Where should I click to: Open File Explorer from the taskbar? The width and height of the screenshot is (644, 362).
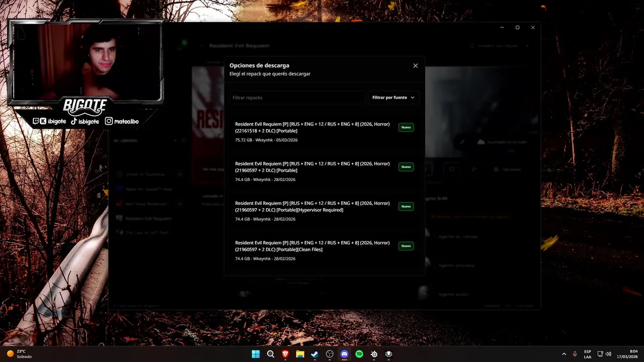pos(300,354)
